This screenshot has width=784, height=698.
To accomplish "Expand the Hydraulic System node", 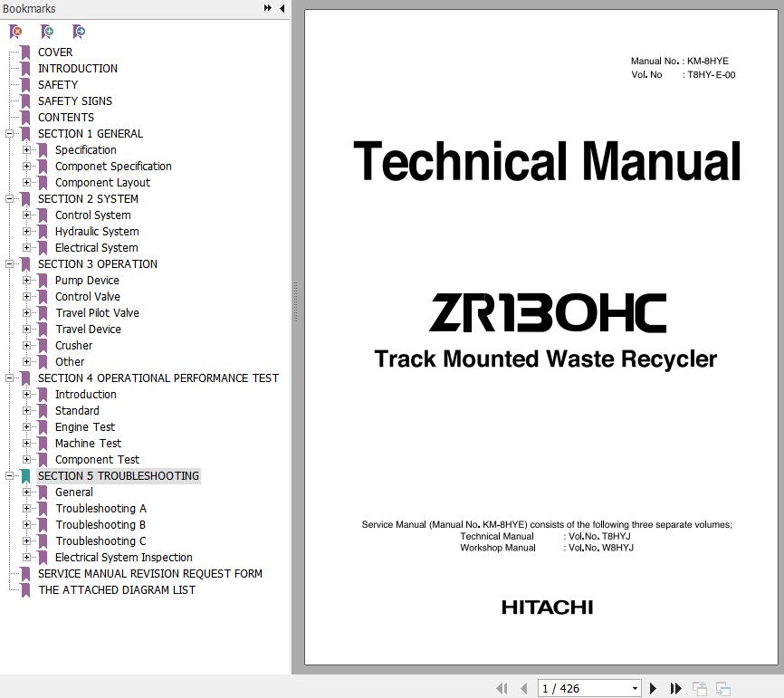I will click(26, 232).
